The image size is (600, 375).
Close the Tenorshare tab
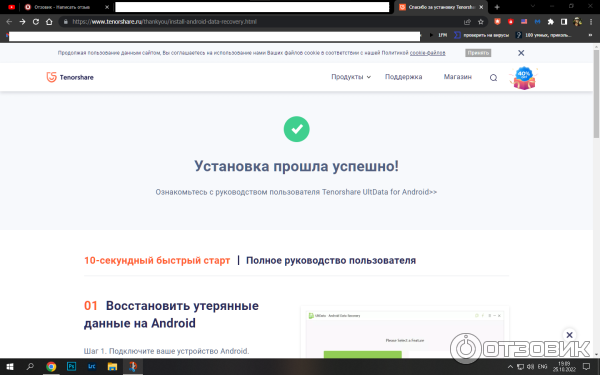481,7
